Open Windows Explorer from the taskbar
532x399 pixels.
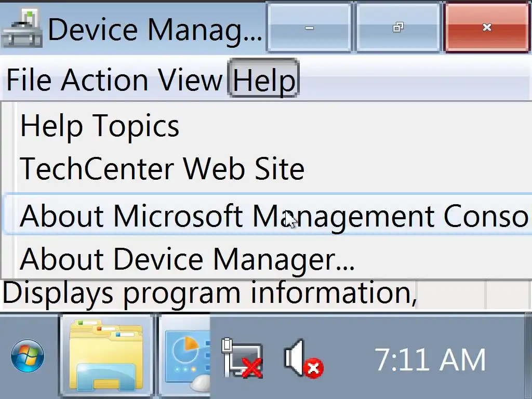pos(107,356)
